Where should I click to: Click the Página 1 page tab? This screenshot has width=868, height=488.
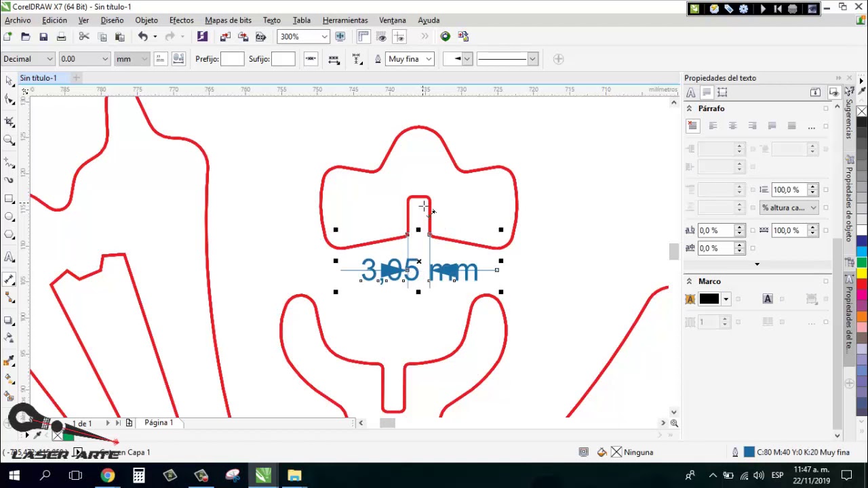tap(159, 423)
